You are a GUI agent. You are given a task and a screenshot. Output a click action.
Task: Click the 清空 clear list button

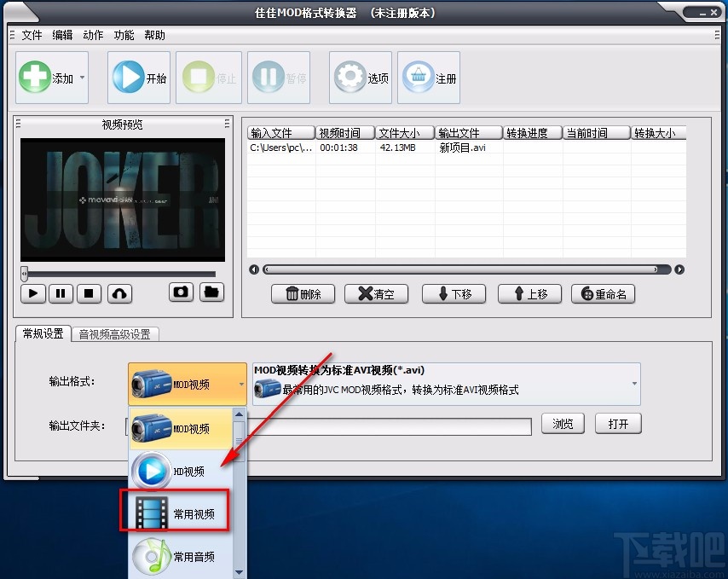[376, 294]
